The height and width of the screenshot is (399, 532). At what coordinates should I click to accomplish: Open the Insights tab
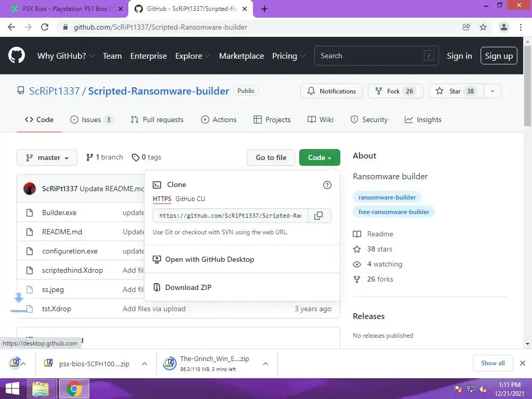point(423,120)
